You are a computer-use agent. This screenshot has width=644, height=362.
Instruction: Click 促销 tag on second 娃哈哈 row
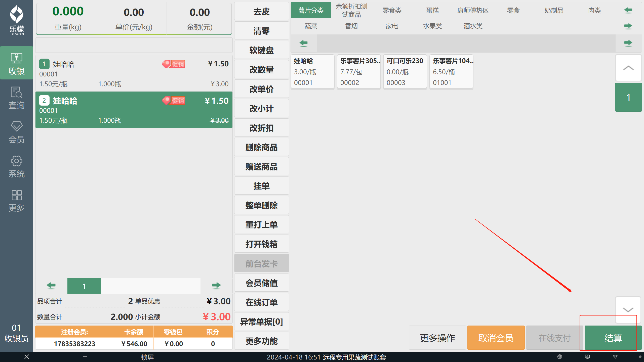point(174,101)
